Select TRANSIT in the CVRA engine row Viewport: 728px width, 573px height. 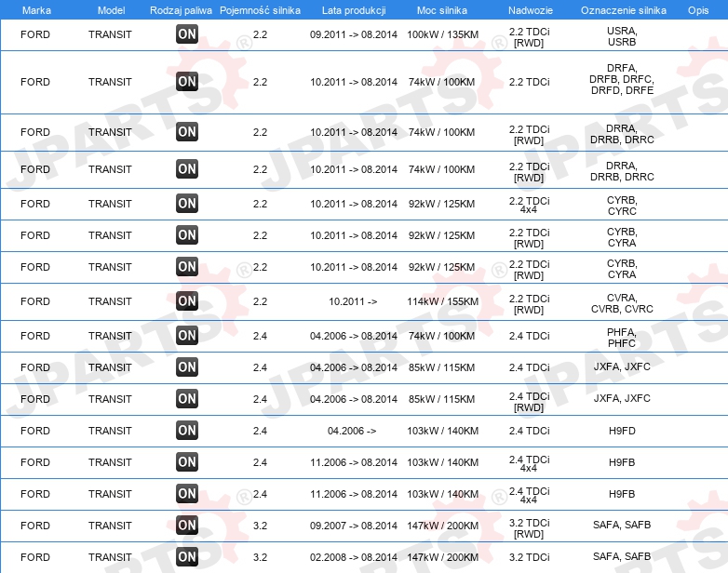[x=110, y=301]
